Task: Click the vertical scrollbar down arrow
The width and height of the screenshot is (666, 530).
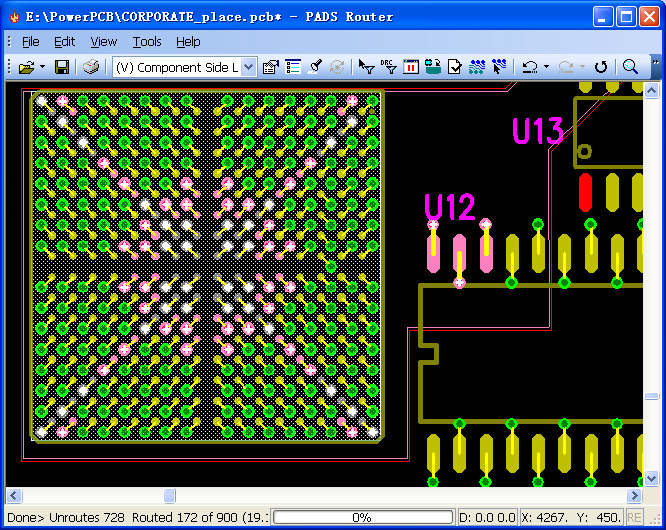Action: tap(651, 480)
